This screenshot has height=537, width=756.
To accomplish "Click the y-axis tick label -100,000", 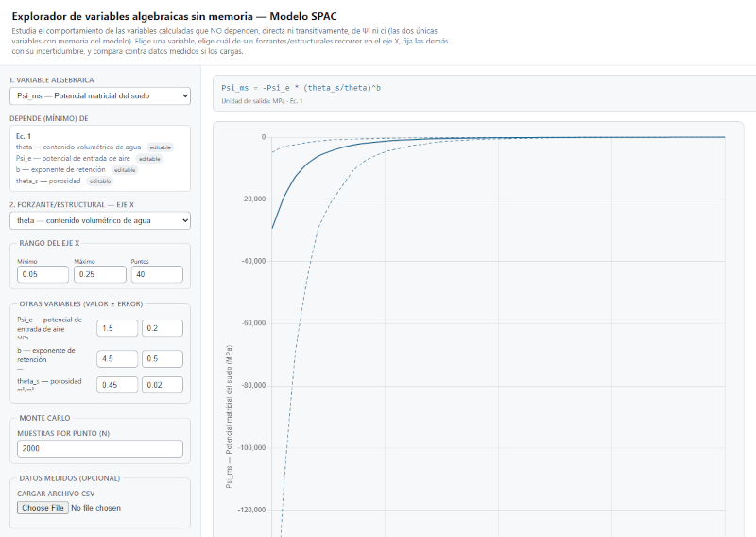I will click(252, 448).
